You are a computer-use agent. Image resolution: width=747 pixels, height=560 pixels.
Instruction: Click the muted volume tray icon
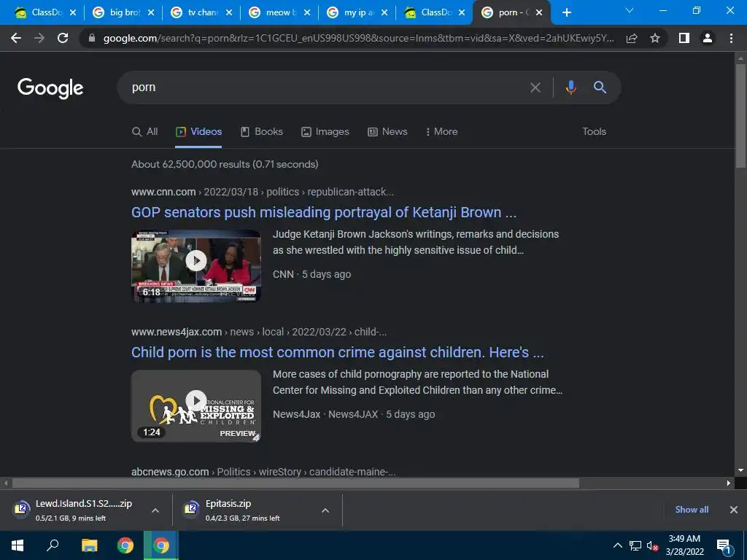(x=652, y=545)
